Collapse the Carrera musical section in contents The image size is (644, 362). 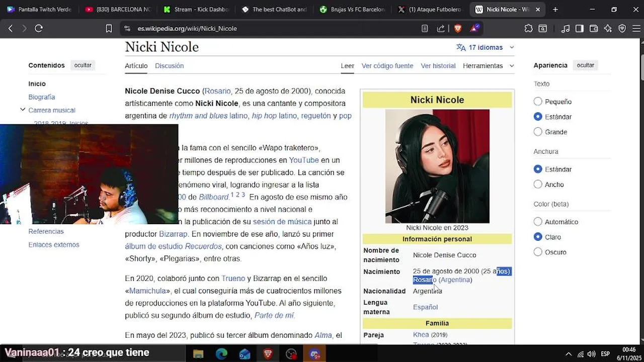pos(23,110)
